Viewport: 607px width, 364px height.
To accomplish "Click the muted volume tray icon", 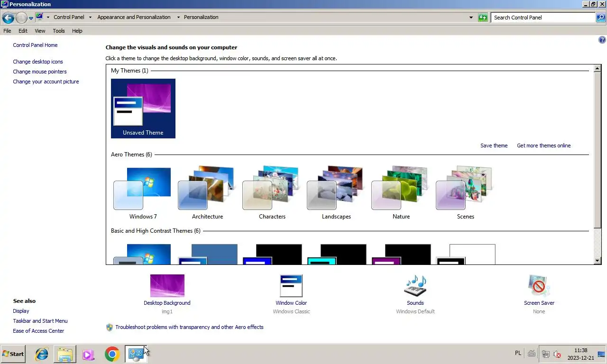I will click(557, 354).
